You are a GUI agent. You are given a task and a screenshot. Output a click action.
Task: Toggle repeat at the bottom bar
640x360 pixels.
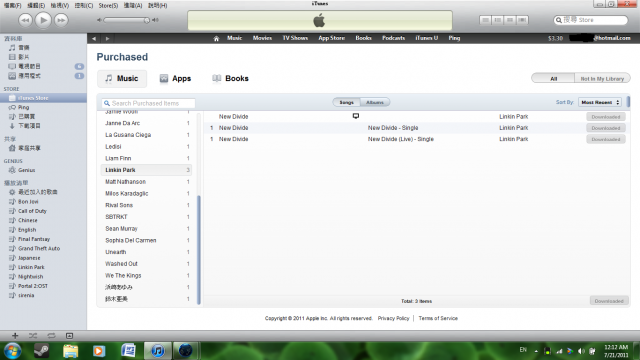click(51, 336)
